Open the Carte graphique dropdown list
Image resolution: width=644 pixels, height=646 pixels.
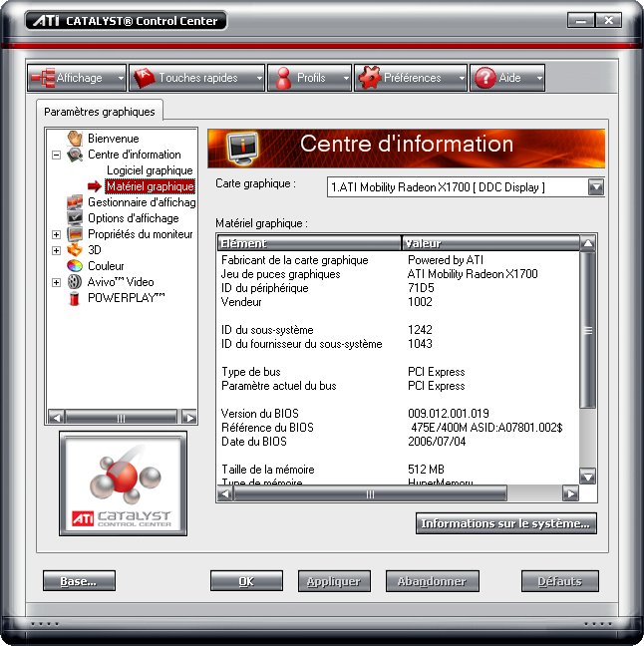coord(595,186)
